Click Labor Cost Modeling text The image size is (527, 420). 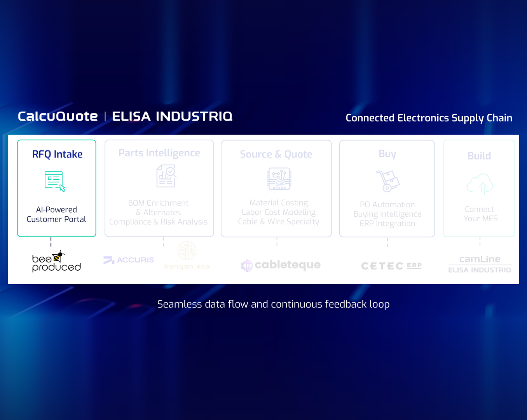click(x=279, y=212)
